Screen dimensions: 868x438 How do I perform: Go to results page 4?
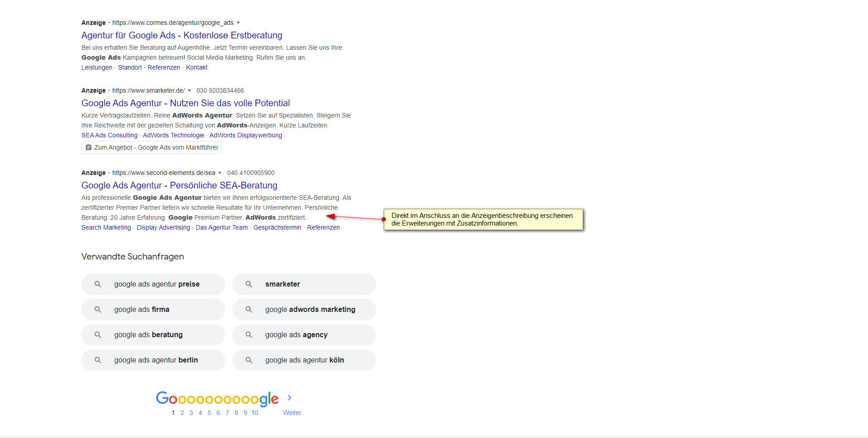200,413
